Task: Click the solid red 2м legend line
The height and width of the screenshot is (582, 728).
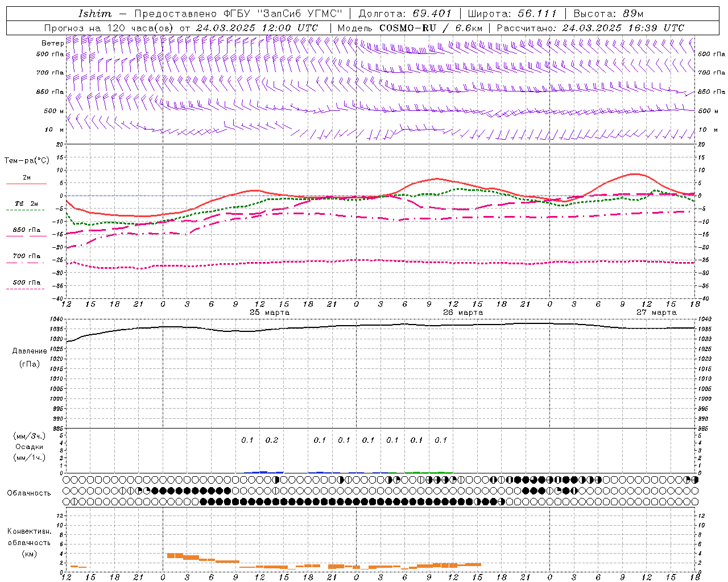Action: [x=26, y=184]
